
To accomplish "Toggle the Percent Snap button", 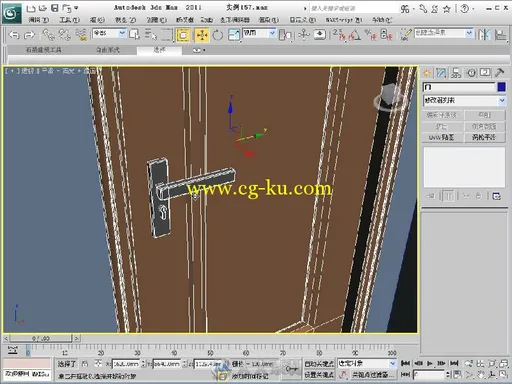I will point(370,35).
